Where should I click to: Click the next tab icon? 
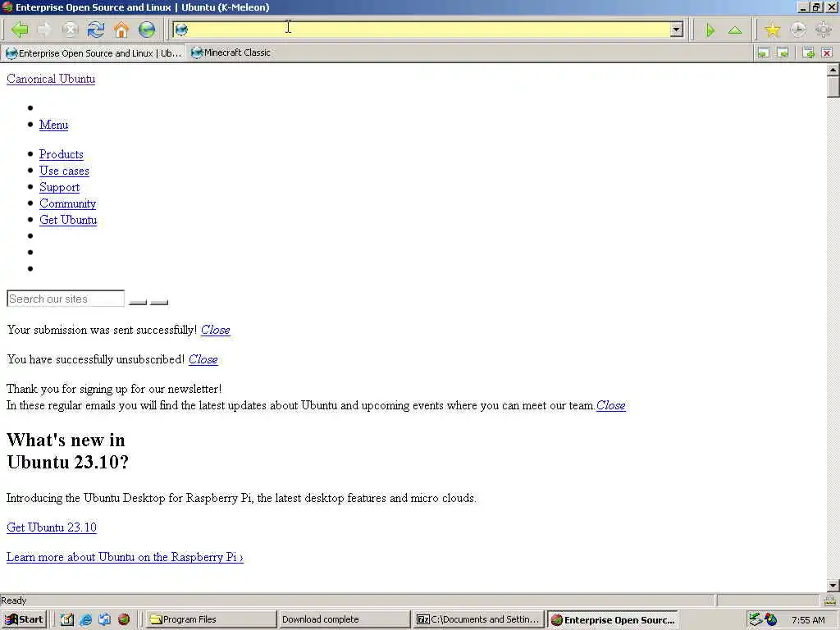(783, 52)
